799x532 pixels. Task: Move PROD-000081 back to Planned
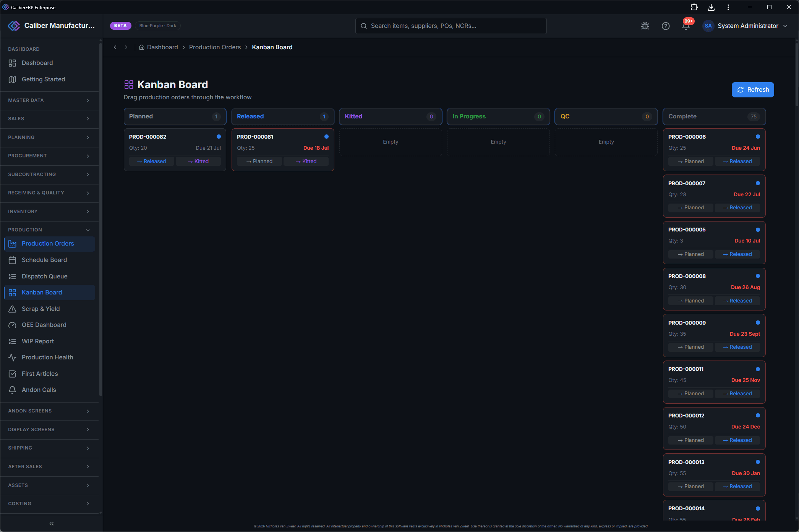tap(259, 162)
